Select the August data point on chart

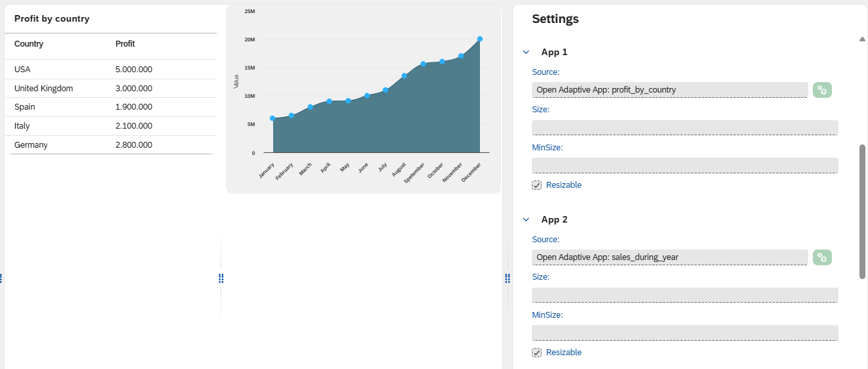click(x=404, y=76)
